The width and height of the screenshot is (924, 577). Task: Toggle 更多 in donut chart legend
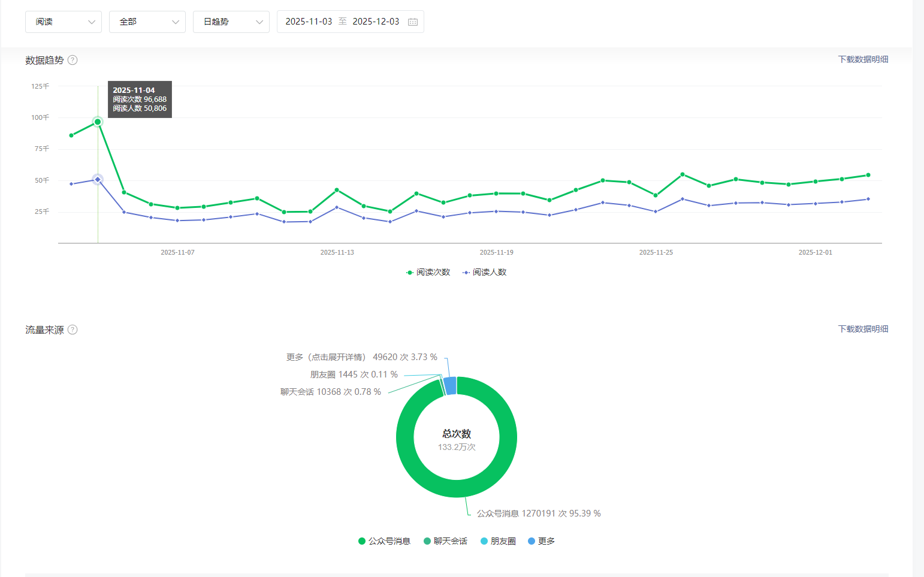pyautogui.click(x=541, y=541)
